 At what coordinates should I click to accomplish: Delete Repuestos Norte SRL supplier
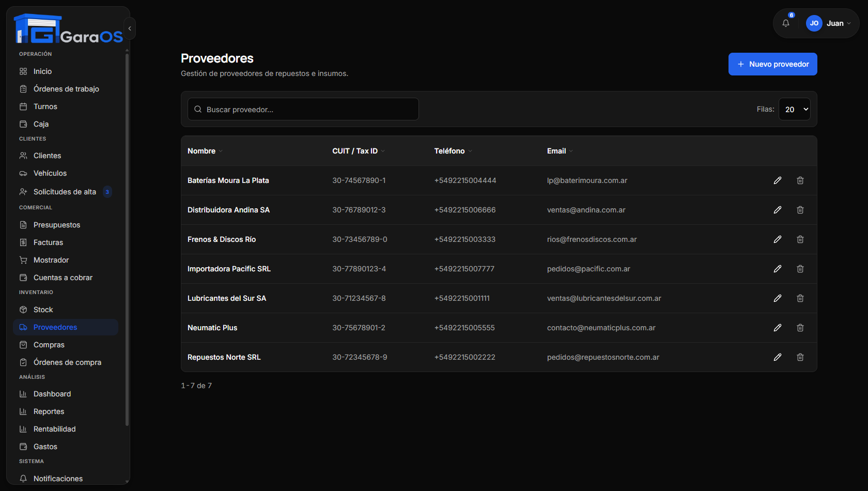click(x=800, y=357)
